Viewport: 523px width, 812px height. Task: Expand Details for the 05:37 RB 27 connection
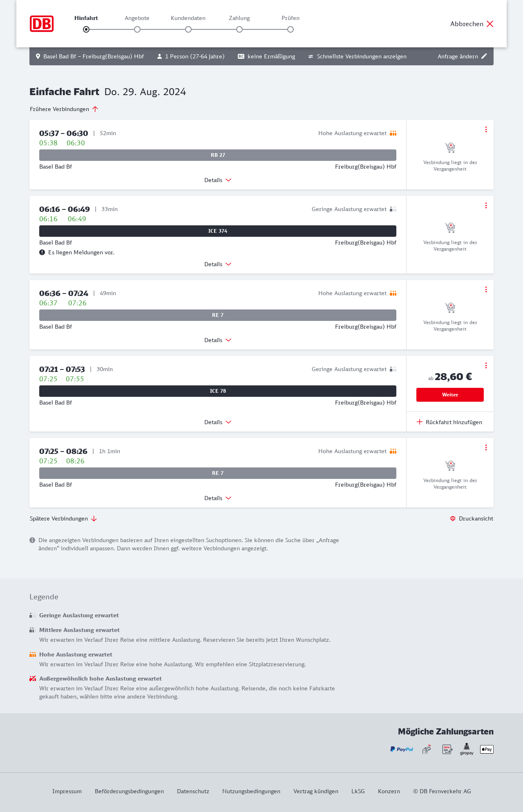tap(218, 180)
